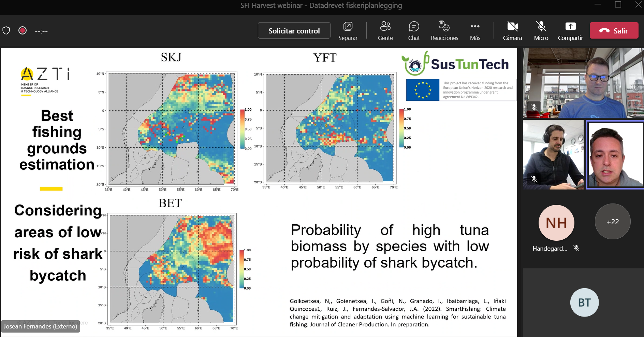Click the European Union flag emblem

(x=423, y=90)
